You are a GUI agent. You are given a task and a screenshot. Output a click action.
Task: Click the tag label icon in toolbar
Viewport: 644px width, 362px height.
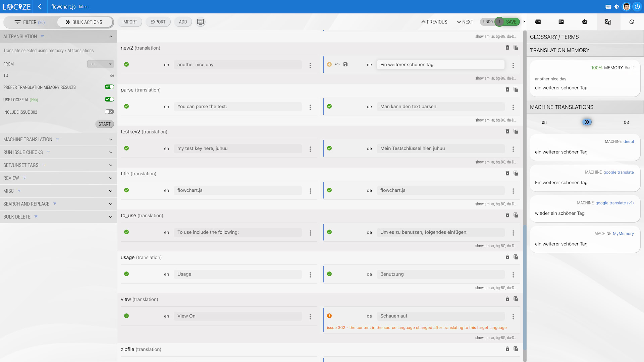click(x=538, y=22)
